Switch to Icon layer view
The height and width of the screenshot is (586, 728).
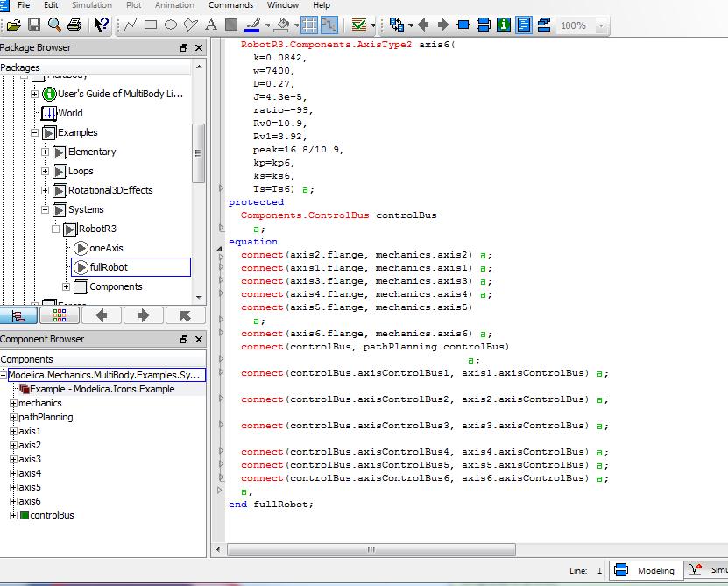click(463, 25)
